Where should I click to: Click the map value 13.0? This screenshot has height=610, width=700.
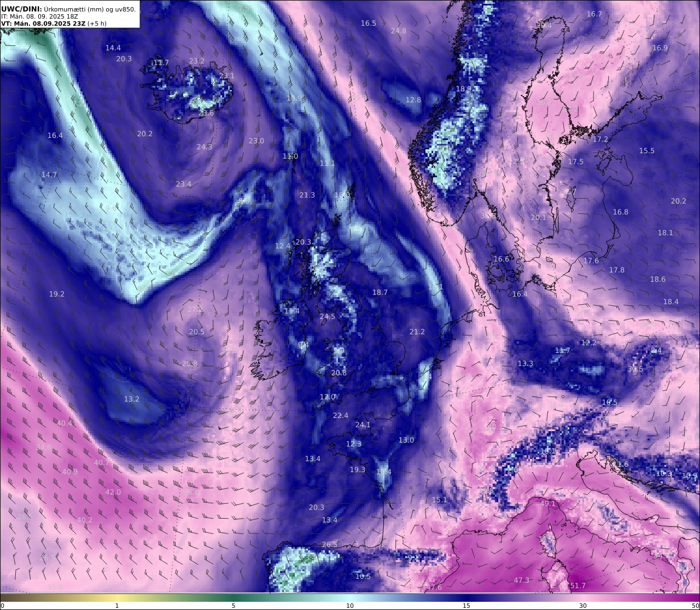click(x=406, y=440)
